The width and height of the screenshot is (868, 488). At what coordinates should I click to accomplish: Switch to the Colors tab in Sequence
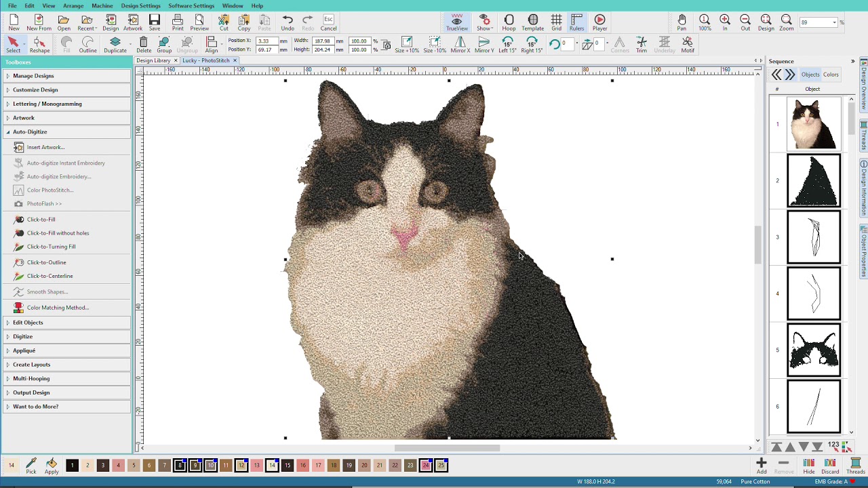click(x=831, y=75)
